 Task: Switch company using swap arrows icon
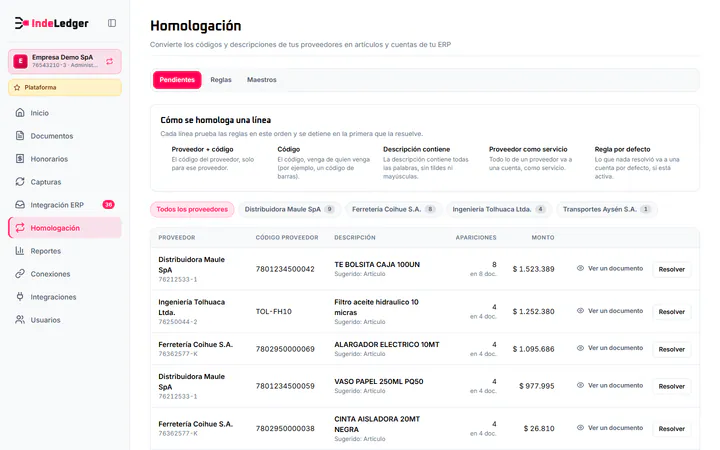(109, 61)
